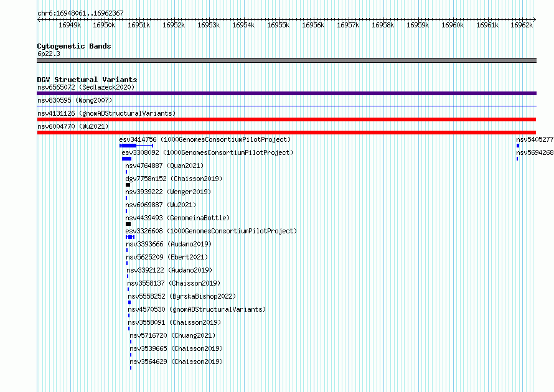Click the 16958k ruler tick label
This screenshot has height=392, width=554.
pos(383,25)
